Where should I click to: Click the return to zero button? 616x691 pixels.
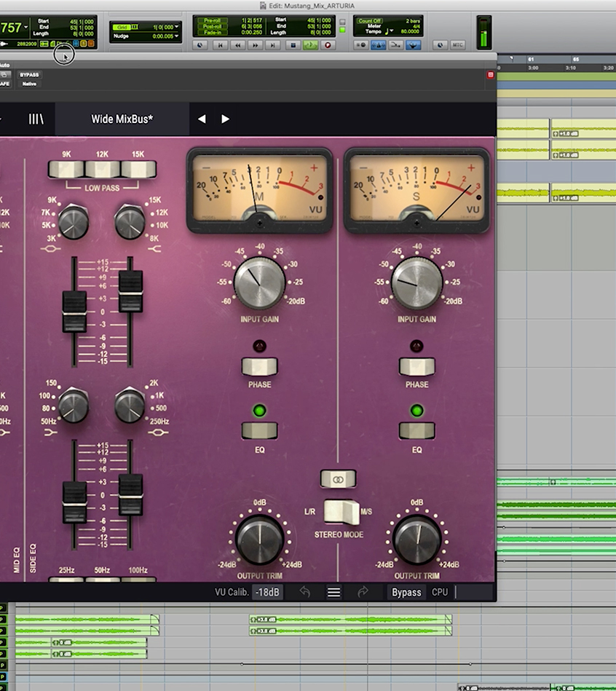tap(221, 45)
